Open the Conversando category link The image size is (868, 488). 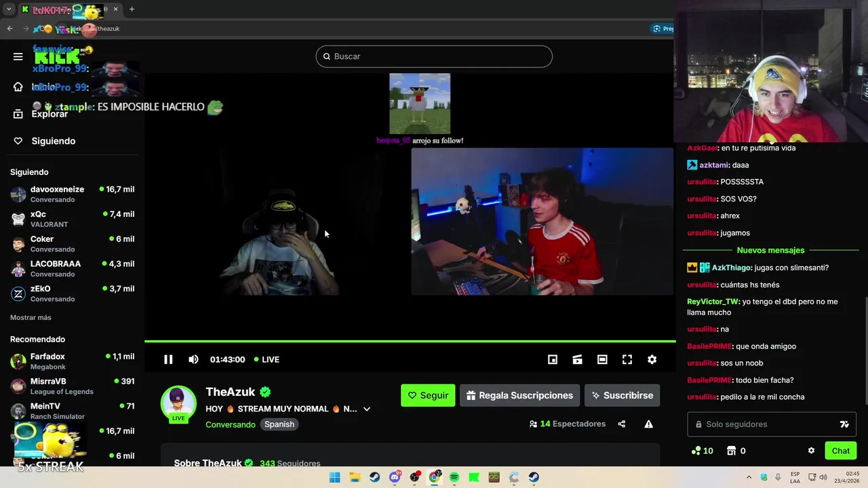pos(231,424)
